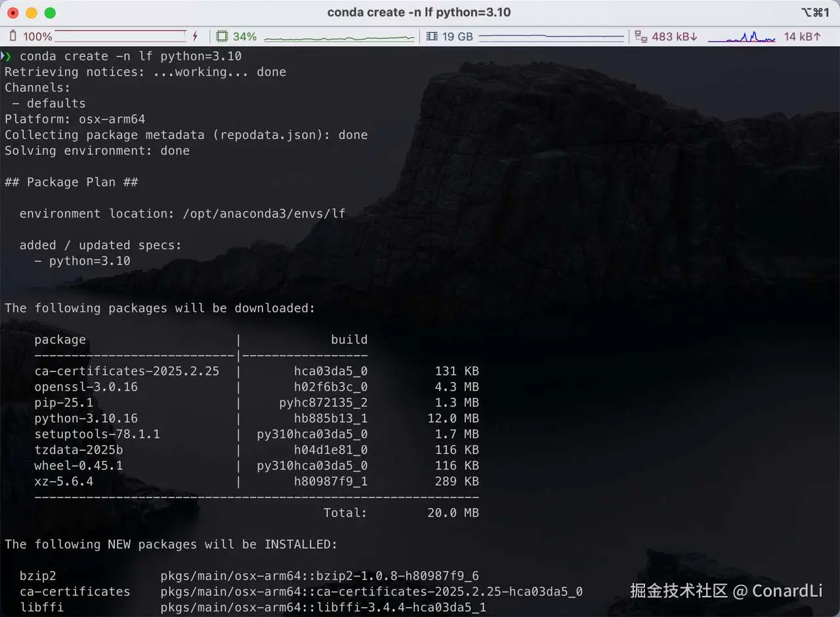Click the 'Platform: osx-arm64' line
This screenshot has height=617, width=840.
click(75, 119)
